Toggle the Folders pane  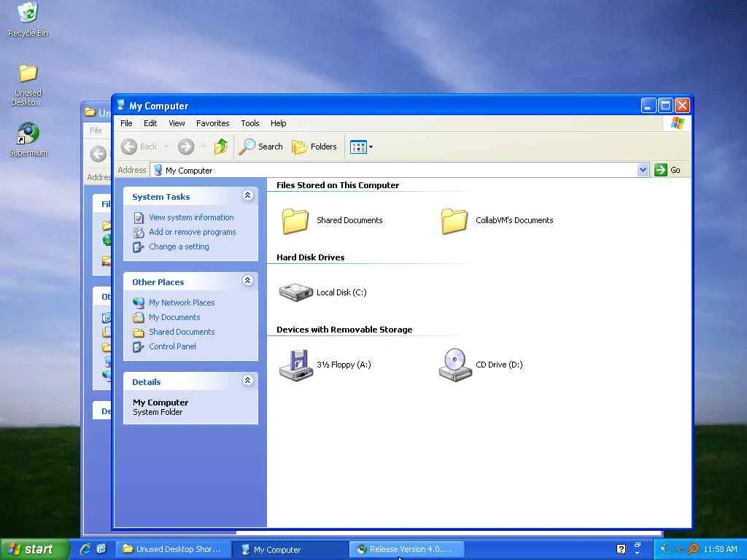(x=314, y=147)
